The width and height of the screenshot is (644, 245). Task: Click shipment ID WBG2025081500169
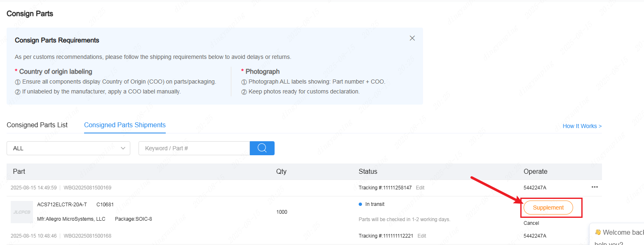pos(87,188)
